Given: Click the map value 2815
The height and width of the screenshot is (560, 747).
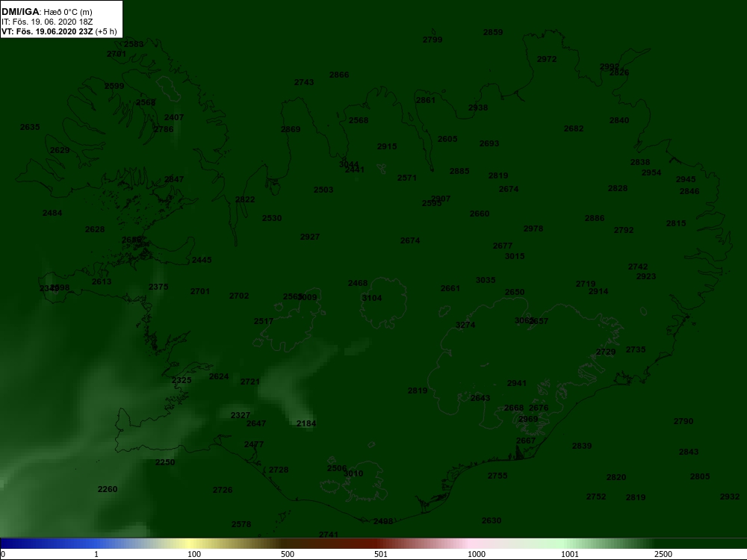Looking at the screenshot, I should [x=676, y=223].
